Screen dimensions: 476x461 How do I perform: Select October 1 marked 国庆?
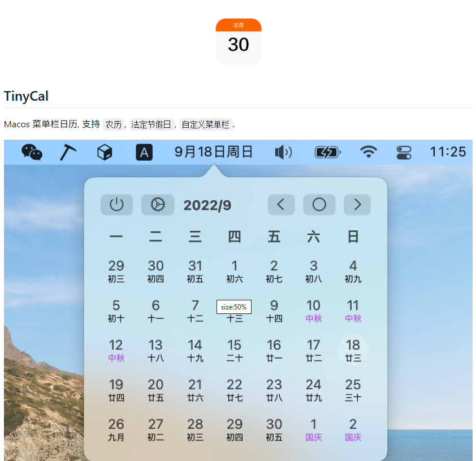[x=313, y=429]
